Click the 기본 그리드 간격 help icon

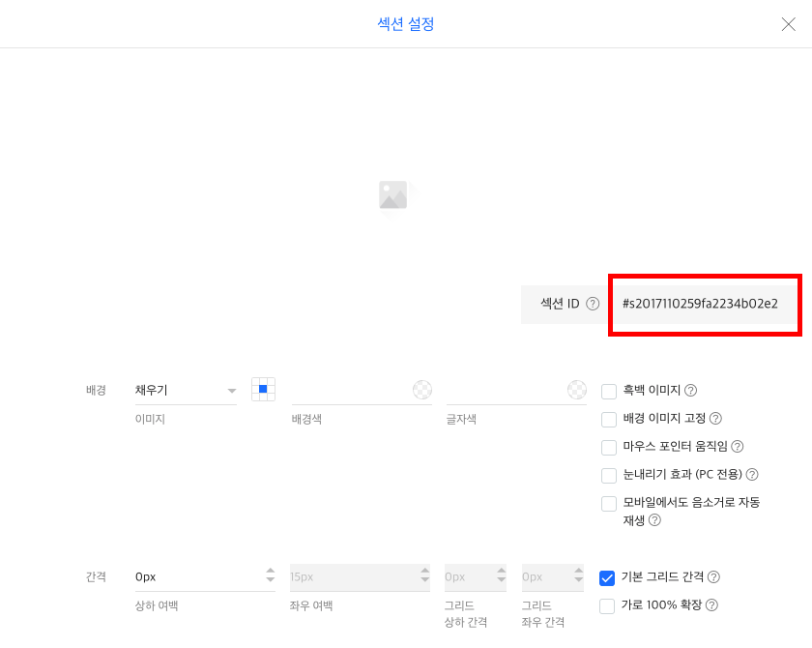pyautogui.click(x=713, y=577)
